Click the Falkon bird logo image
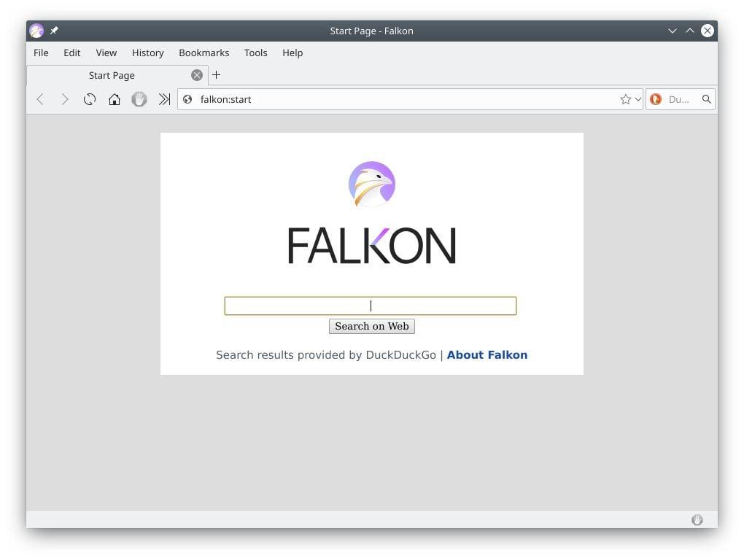The width and height of the screenshot is (744, 560). tap(371, 184)
